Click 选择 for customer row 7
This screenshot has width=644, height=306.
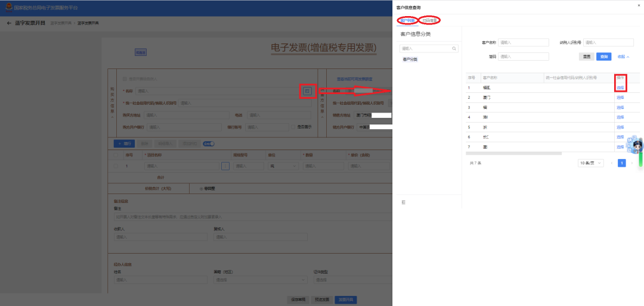pyautogui.click(x=620, y=147)
